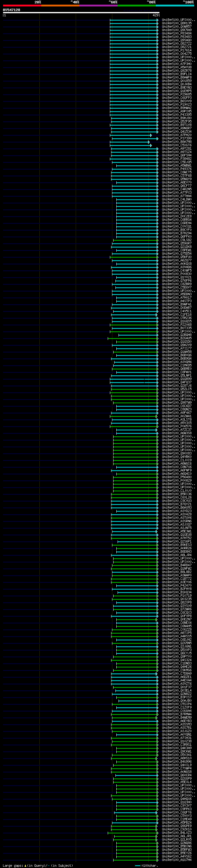Open hit UniRef100_A3YD23
This screenshot has width=197, height=868.
(x=177, y=511)
